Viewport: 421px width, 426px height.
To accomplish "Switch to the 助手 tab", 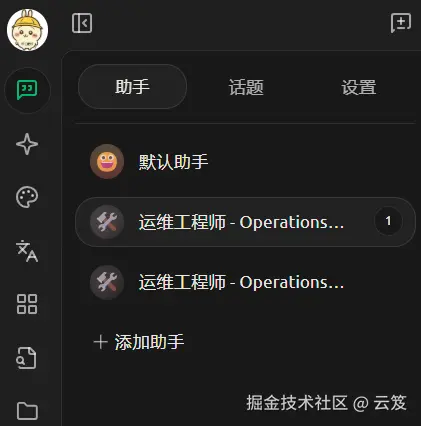I will (132, 87).
